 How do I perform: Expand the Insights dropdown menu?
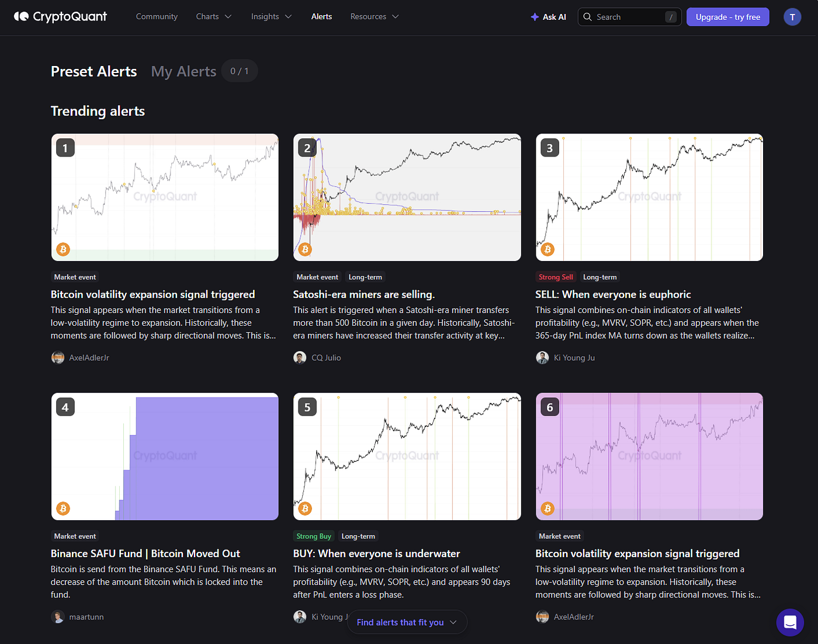[x=271, y=16]
